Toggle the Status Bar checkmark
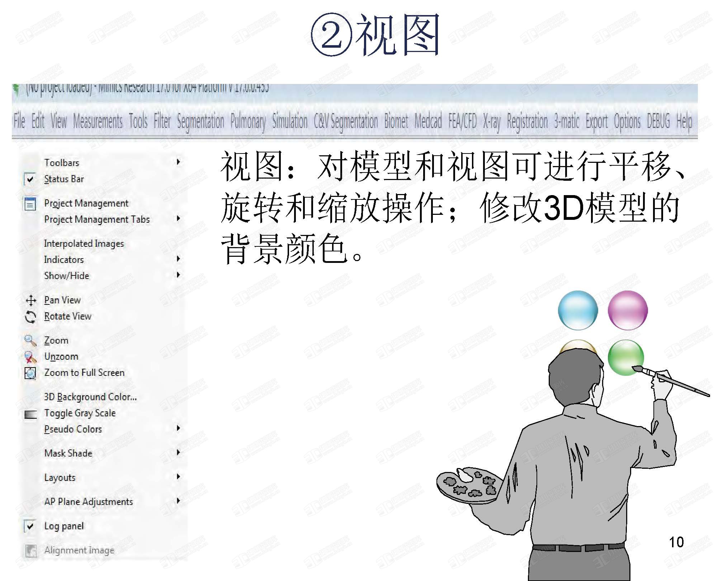Viewport: 728px width, 581px height. coord(30,179)
